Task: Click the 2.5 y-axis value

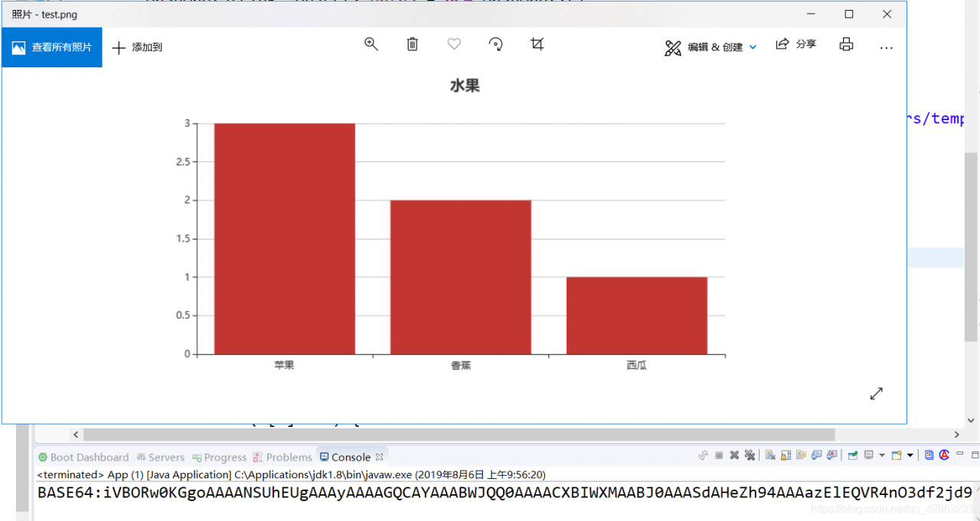Action: (182, 161)
